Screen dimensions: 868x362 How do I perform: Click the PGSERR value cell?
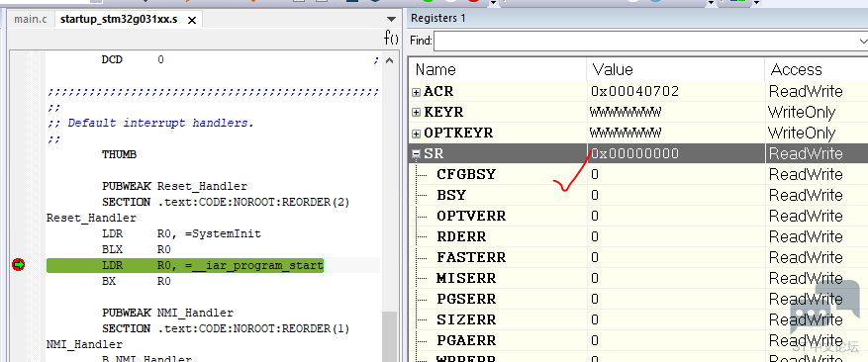click(x=676, y=299)
